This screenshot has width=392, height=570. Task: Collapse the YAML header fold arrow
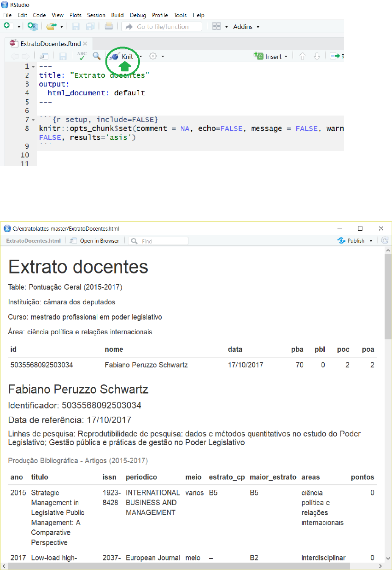pyautogui.click(x=32, y=67)
